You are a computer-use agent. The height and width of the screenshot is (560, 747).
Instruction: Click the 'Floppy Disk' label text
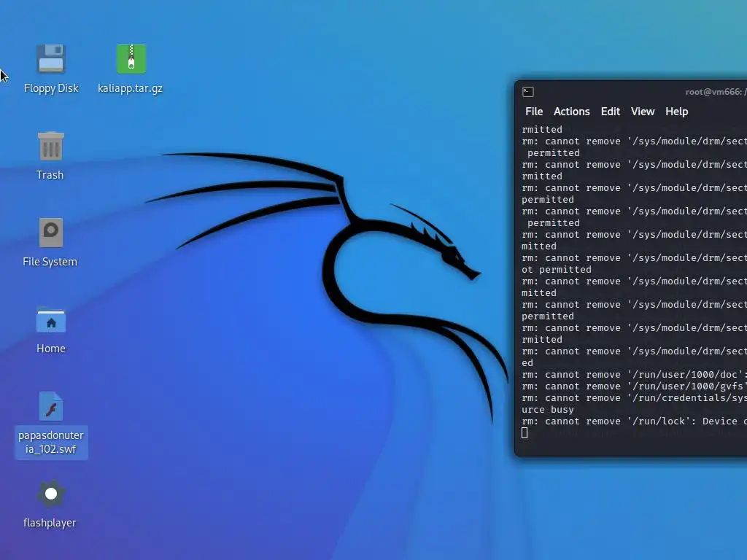coord(51,88)
